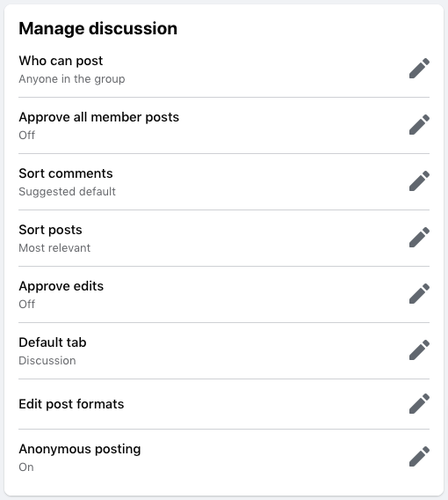
Task: Select the Sort posts heading
Action: (x=50, y=230)
